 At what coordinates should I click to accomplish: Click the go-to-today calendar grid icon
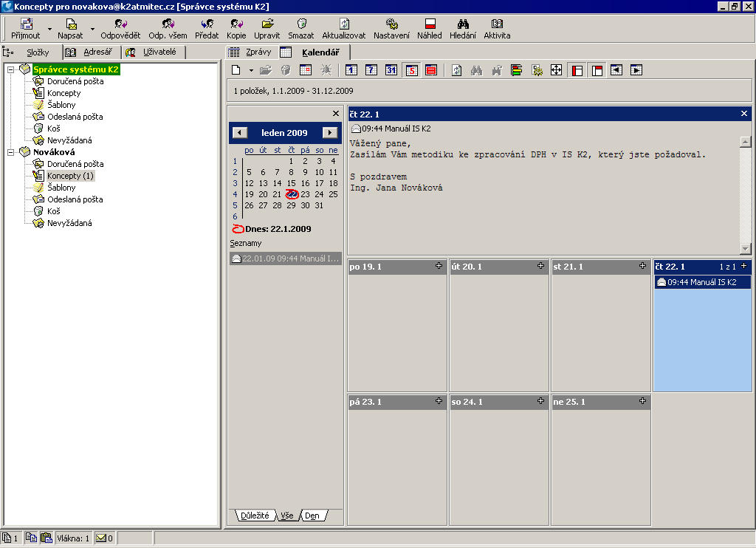pos(306,70)
